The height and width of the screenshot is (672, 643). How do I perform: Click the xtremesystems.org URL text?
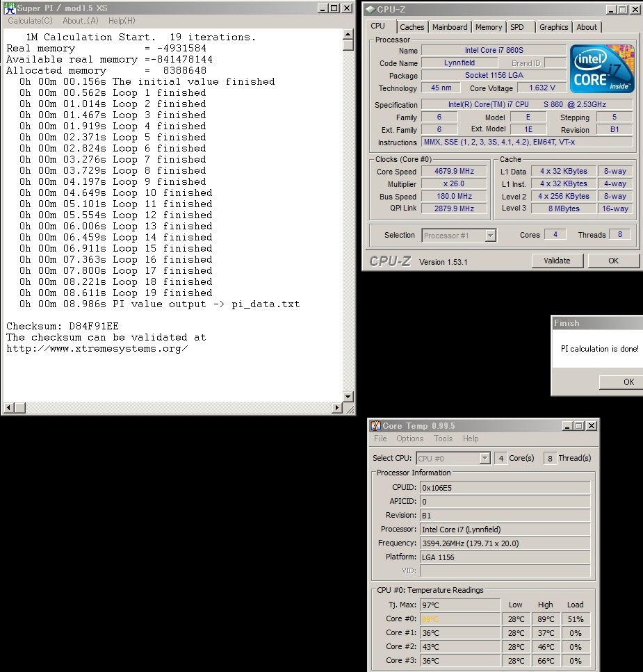[x=97, y=348]
